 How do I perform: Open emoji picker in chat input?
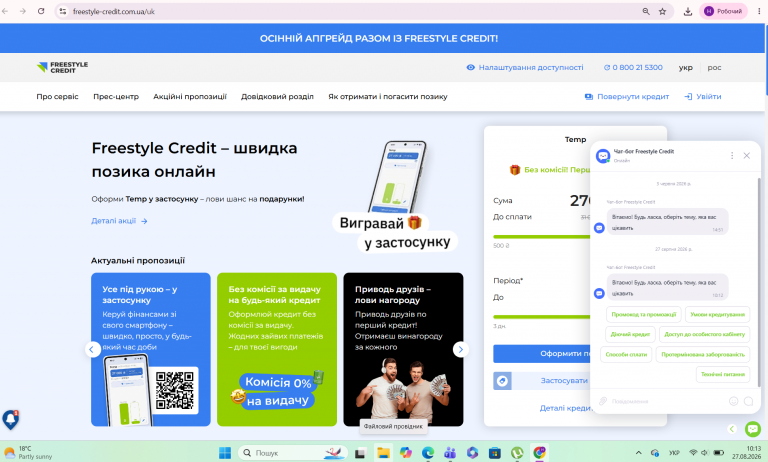tap(733, 401)
